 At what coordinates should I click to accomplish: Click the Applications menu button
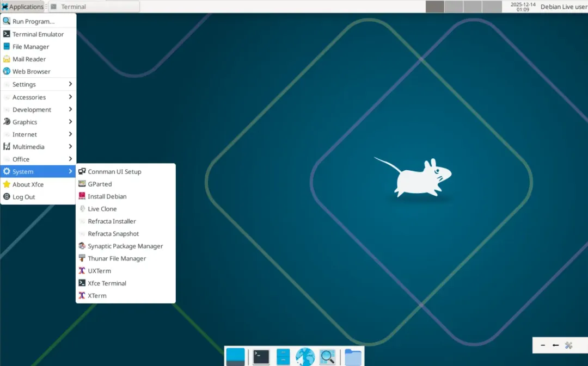coord(22,7)
